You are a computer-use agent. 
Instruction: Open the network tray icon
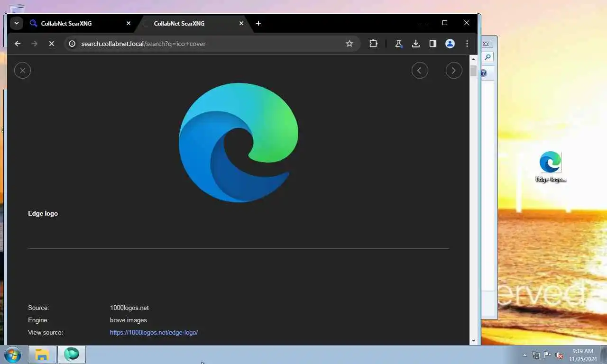click(x=536, y=355)
